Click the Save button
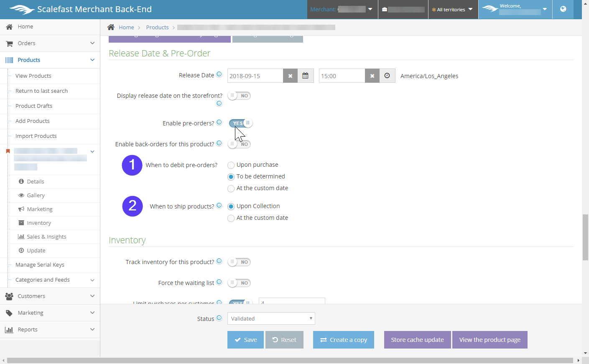This screenshot has height=364, width=589. [245, 340]
